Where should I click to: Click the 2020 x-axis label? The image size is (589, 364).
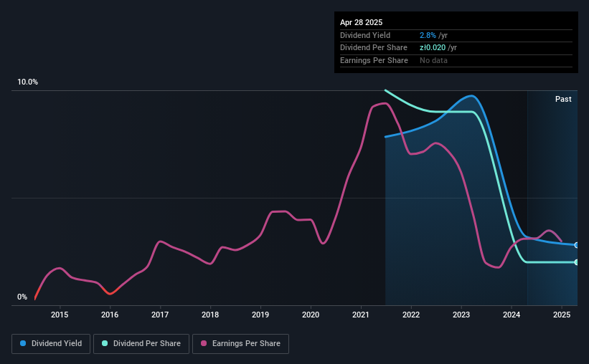click(x=311, y=315)
